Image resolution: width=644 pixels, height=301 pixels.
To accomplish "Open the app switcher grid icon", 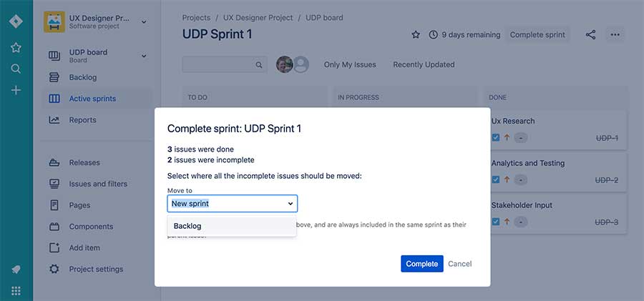I will pos(16,290).
